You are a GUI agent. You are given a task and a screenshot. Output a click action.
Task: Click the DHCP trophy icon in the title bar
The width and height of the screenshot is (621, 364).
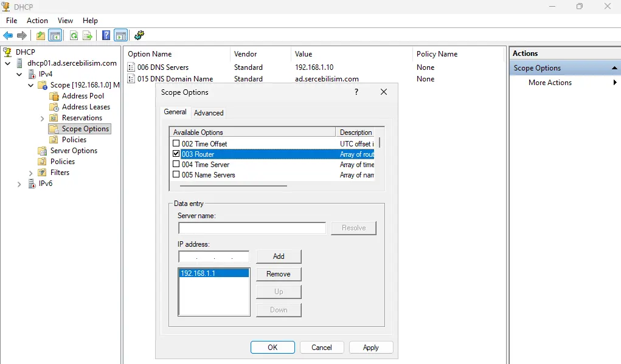(x=6, y=7)
